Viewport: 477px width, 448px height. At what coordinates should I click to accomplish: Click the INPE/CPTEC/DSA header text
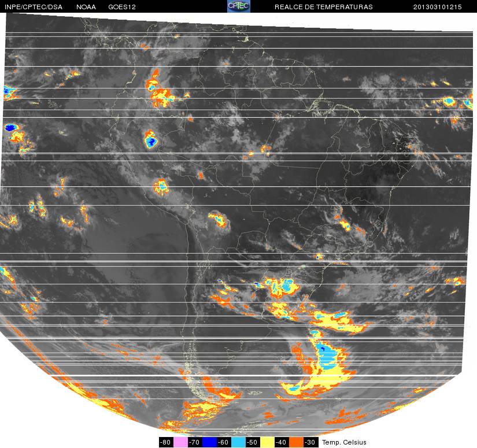click(x=34, y=7)
